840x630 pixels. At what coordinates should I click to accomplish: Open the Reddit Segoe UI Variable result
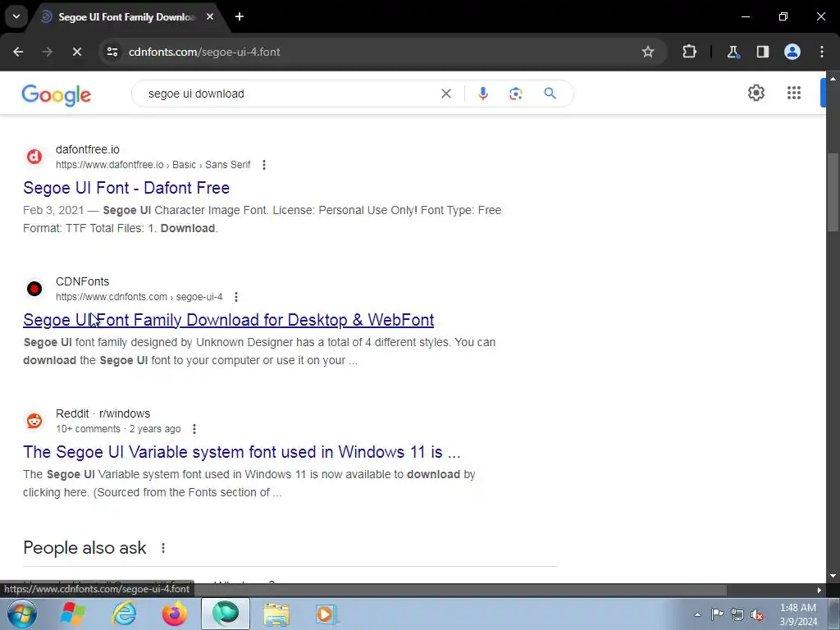coord(242,452)
